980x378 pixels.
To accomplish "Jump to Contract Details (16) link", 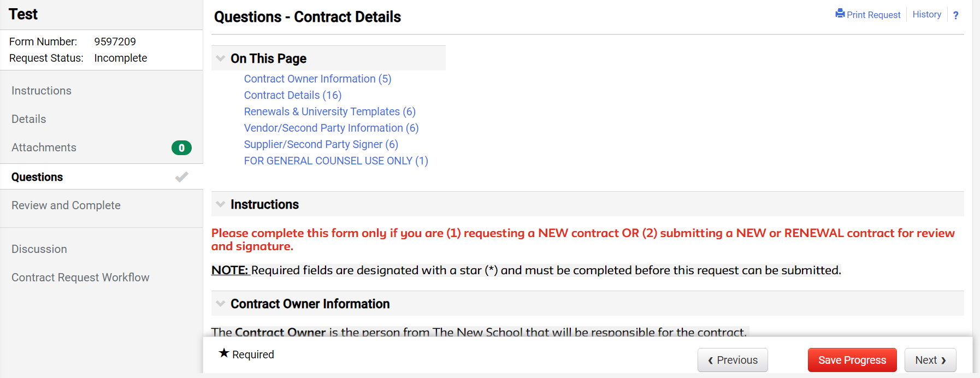I will pos(293,95).
